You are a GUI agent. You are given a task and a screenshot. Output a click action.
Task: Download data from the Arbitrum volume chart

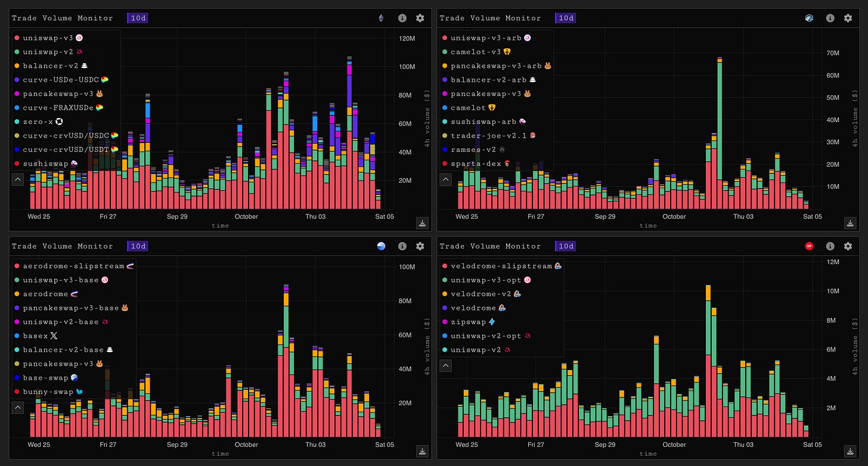(850, 223)
